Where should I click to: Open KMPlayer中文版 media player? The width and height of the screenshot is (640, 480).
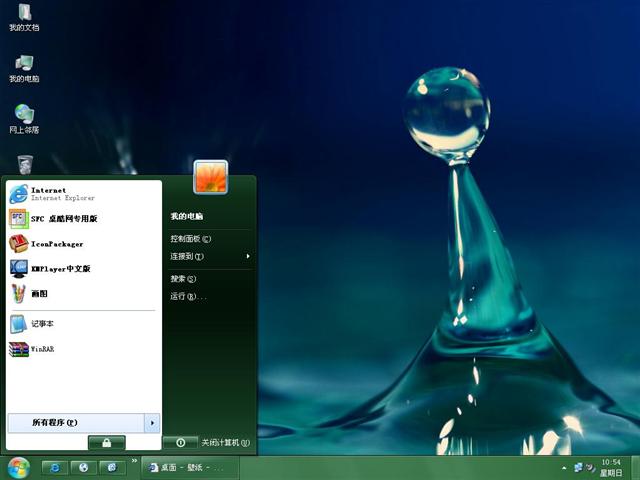click(60, 268)
